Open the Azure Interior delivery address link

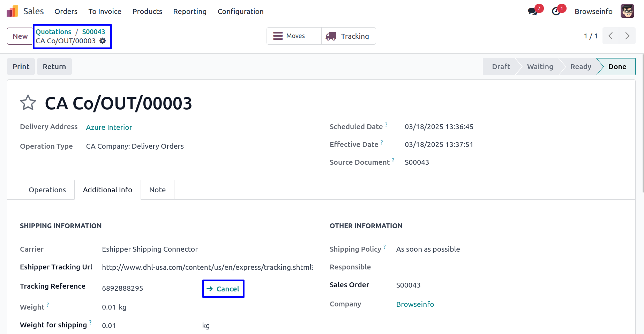[x=109, y=127]
